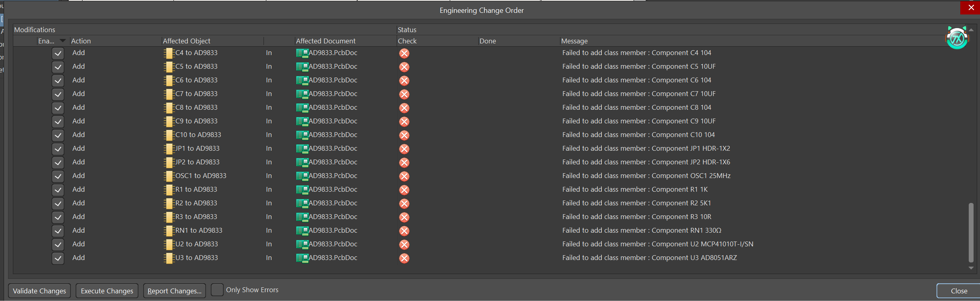Click the Affected Object column header

[x=187, y=41]
